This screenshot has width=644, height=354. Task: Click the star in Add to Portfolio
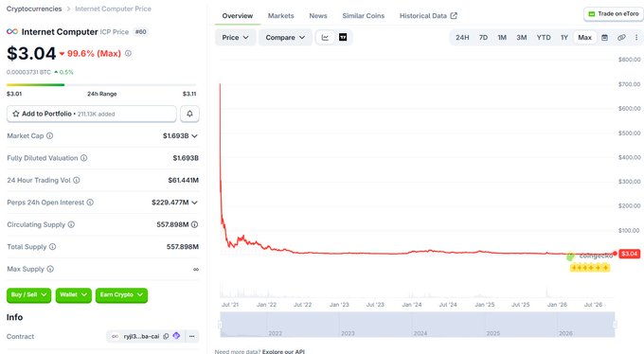click(16, 114)
